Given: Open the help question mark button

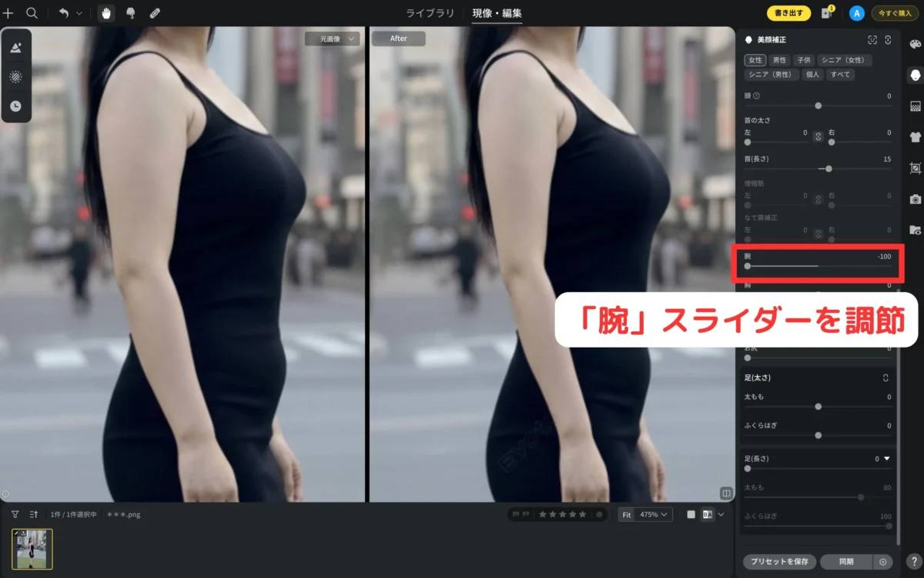Looking at the screenshot, I should coord(912,562).
